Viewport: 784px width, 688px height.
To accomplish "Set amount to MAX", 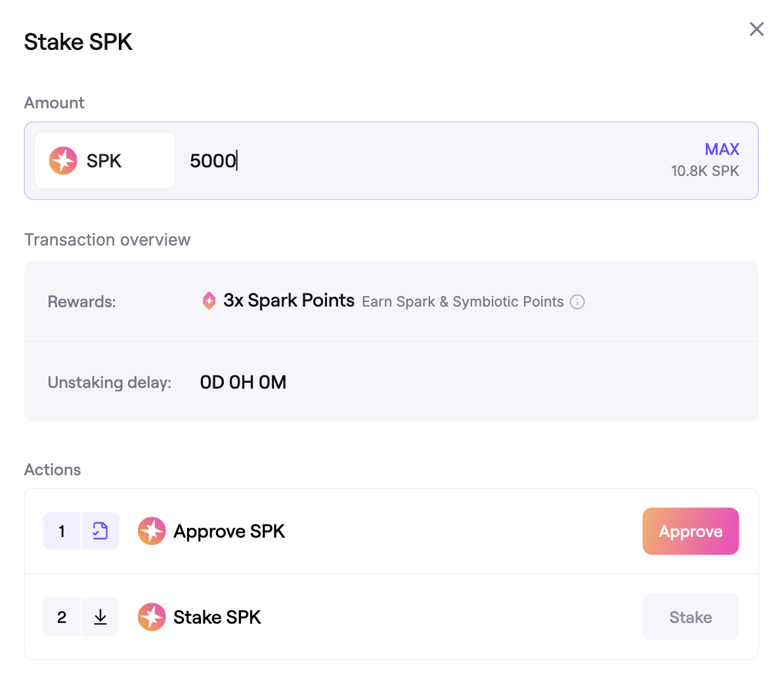I will [x=722, y=149].
